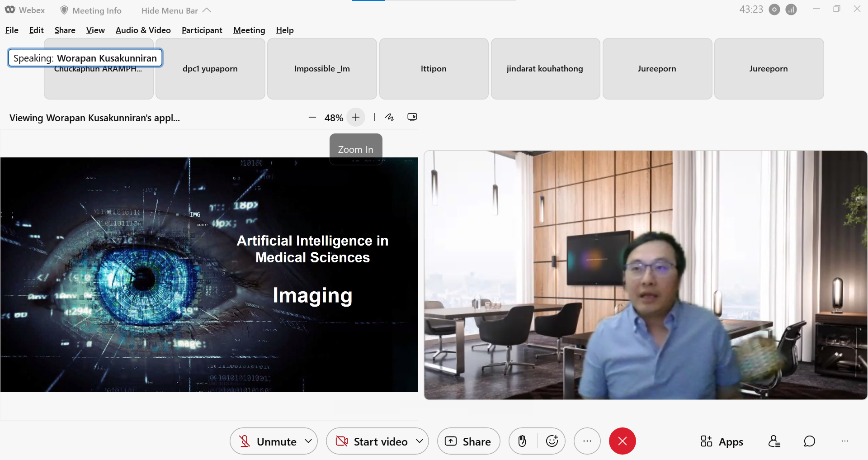This screenshot has height=460, width=868.
Task: Open the Audio & Video menu
Action: pyautogui.click(x=143, y=30)
